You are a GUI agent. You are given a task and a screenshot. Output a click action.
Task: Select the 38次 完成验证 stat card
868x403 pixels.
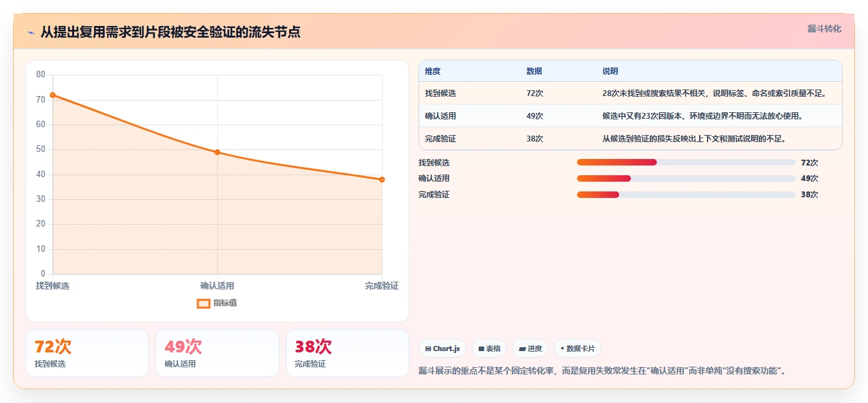click(x=348, y=353)
